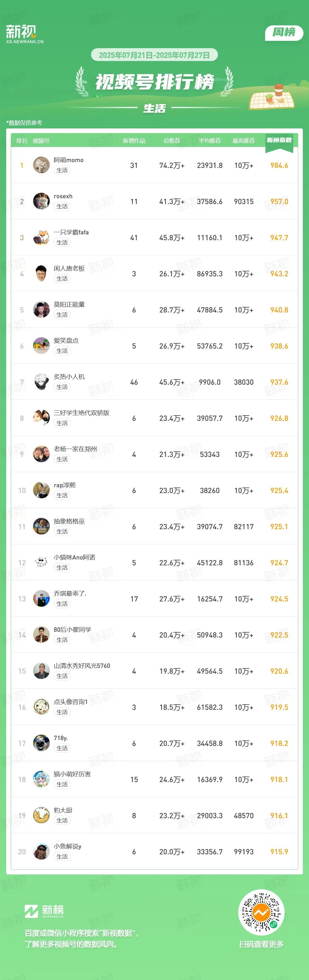Open 阿萌momo's avatar thumbnail
Screen dimensions: 309x980
coord(41,165)
